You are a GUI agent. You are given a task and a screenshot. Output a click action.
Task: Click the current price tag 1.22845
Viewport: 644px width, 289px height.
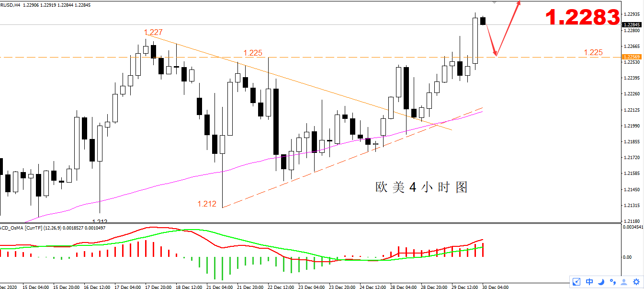tap(631, 24)
